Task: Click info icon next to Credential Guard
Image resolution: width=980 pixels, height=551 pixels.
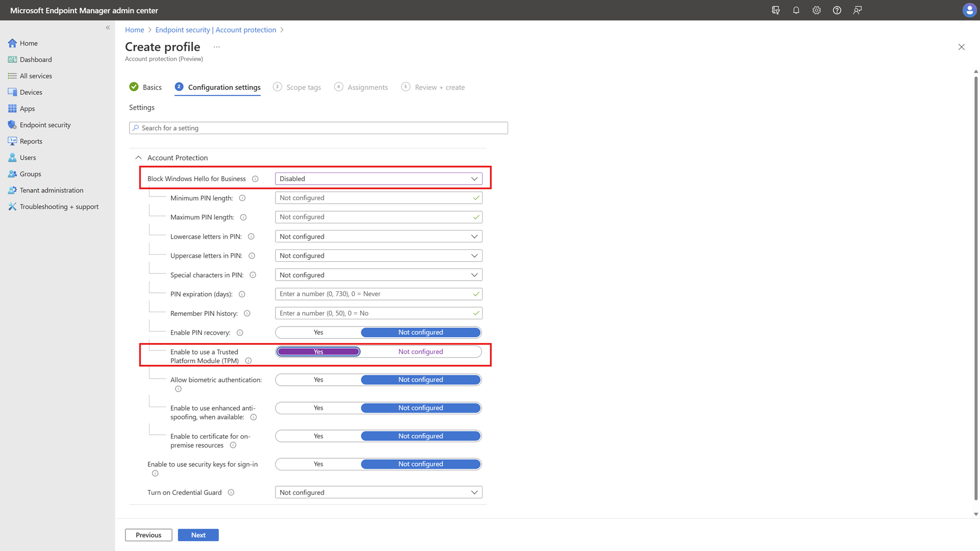Action: [x=231, y=493]
